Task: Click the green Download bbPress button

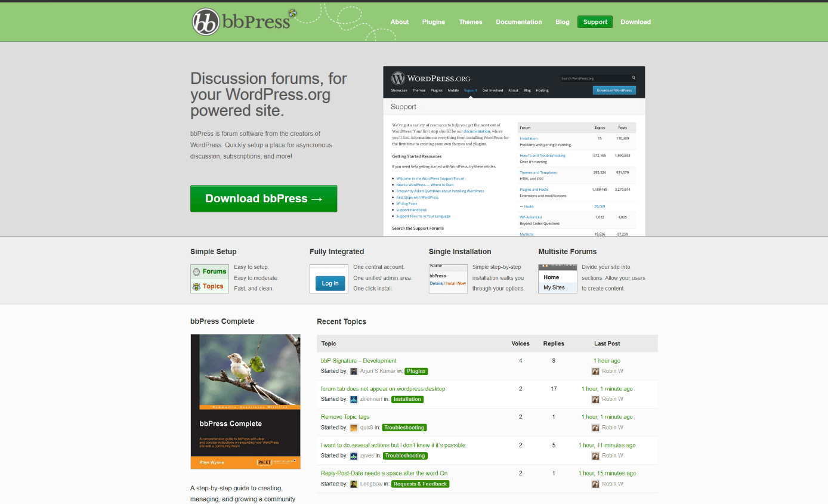Action: (x=264, y=199)
